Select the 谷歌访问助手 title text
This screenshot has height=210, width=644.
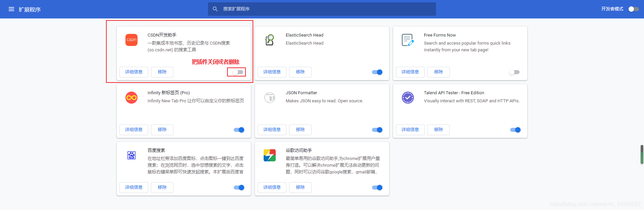pyautogui.click(x=299, y=151)
